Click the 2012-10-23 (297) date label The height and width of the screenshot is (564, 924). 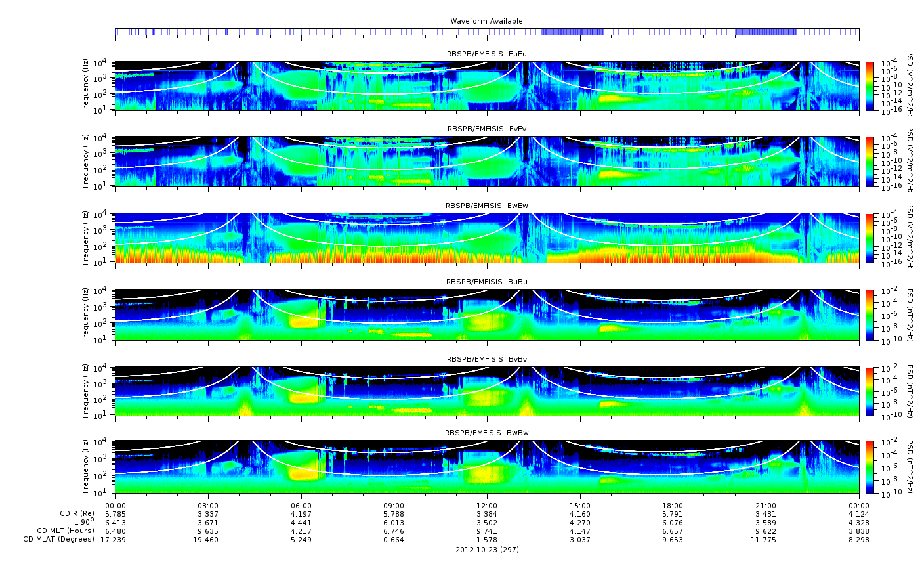(486, 550)
